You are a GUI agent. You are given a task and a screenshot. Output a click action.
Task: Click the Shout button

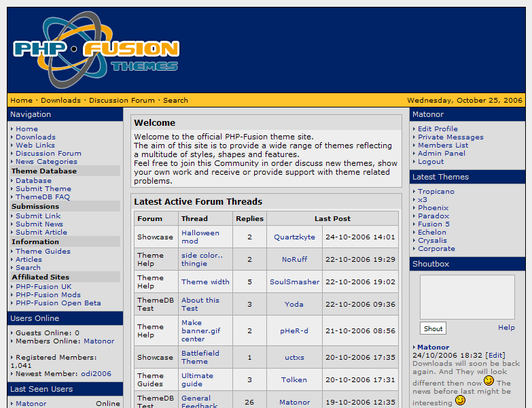[433, 328]
